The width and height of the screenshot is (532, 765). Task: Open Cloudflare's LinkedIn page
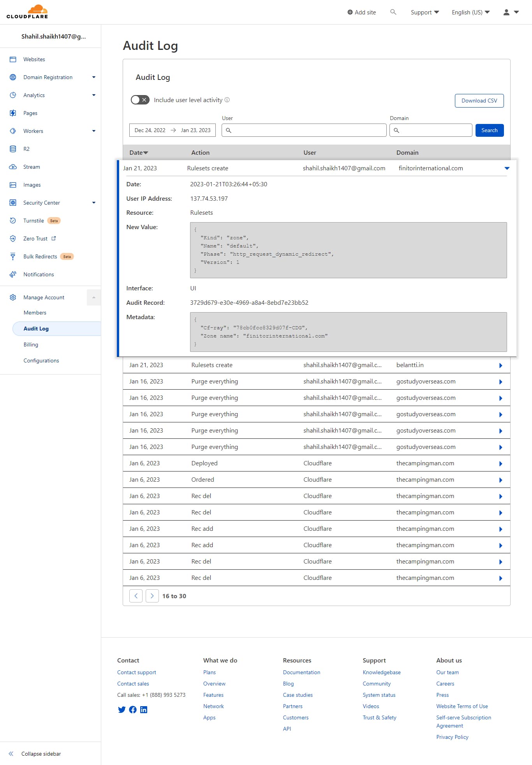tap(144, 710)
